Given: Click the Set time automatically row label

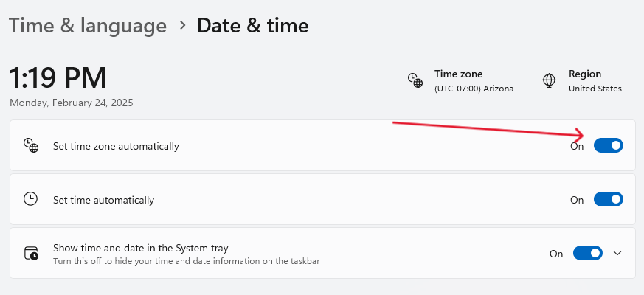Looking at the screenshot, I should [x=103, y=200].
